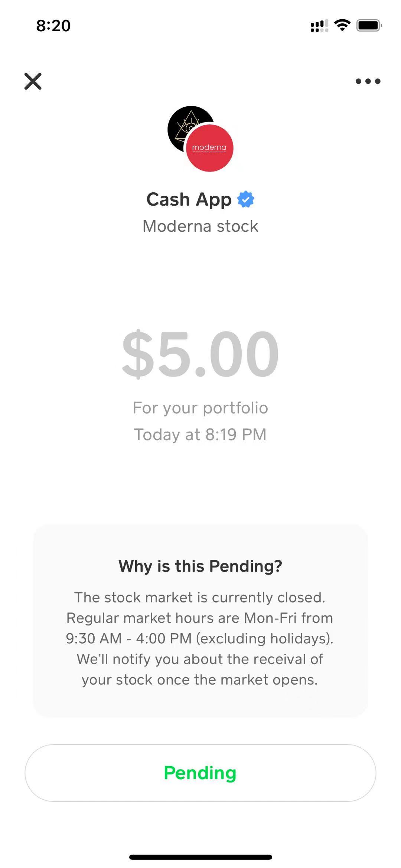Tap the blue verified badge beside Cash App
Viewport: 401px width, 868px height.
(x=245, y=199)
